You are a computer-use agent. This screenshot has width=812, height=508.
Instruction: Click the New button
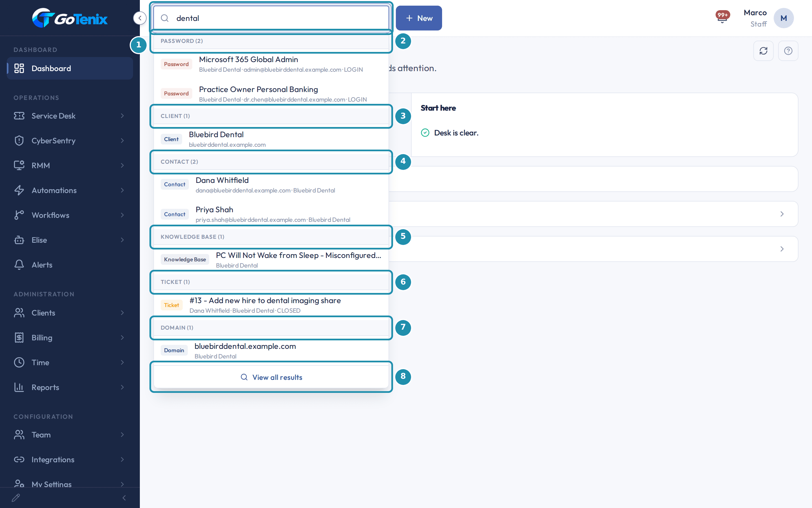pos(419,18)
